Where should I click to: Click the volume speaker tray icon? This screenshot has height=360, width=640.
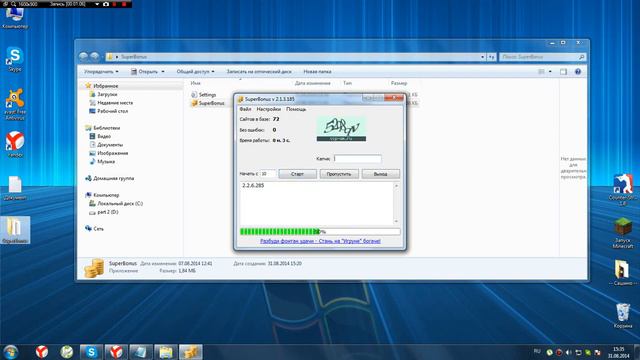[569, 352]
